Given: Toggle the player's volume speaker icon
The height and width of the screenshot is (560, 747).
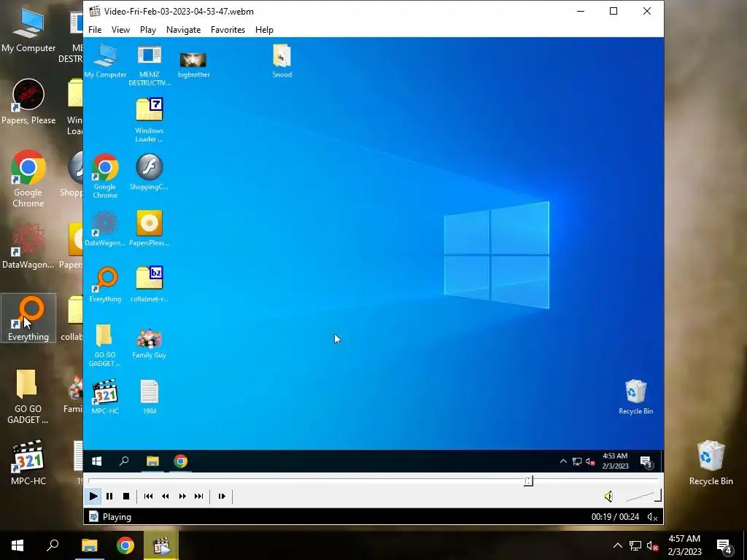Looking at the screenshot, I should click(x=608, y=497).
